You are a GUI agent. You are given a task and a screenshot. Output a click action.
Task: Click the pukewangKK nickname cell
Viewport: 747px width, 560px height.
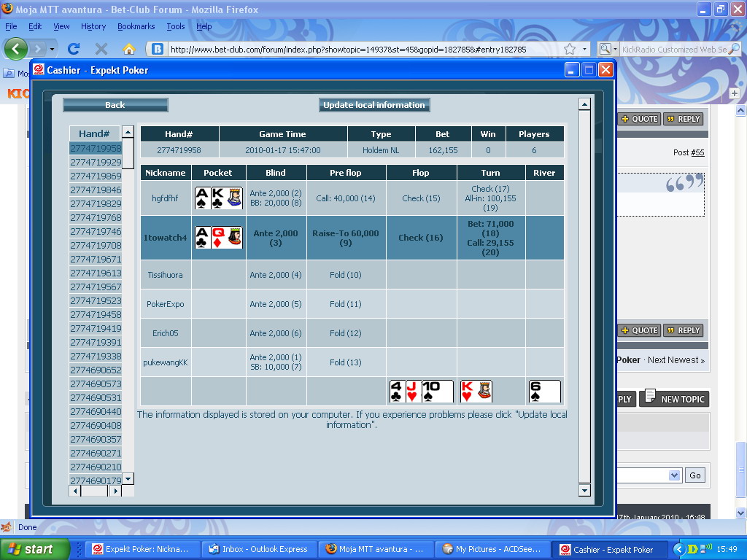tap(166, 362)
